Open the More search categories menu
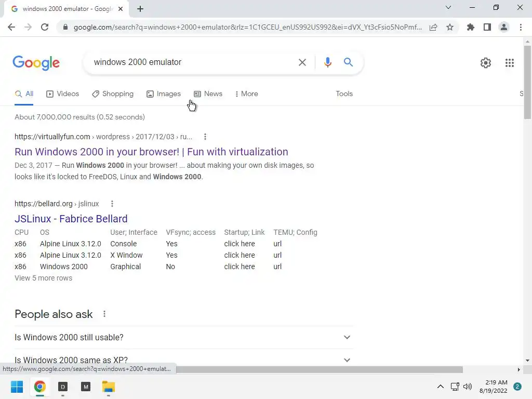Viewport: 532px width, 399px height. click(x=247, y=94)
